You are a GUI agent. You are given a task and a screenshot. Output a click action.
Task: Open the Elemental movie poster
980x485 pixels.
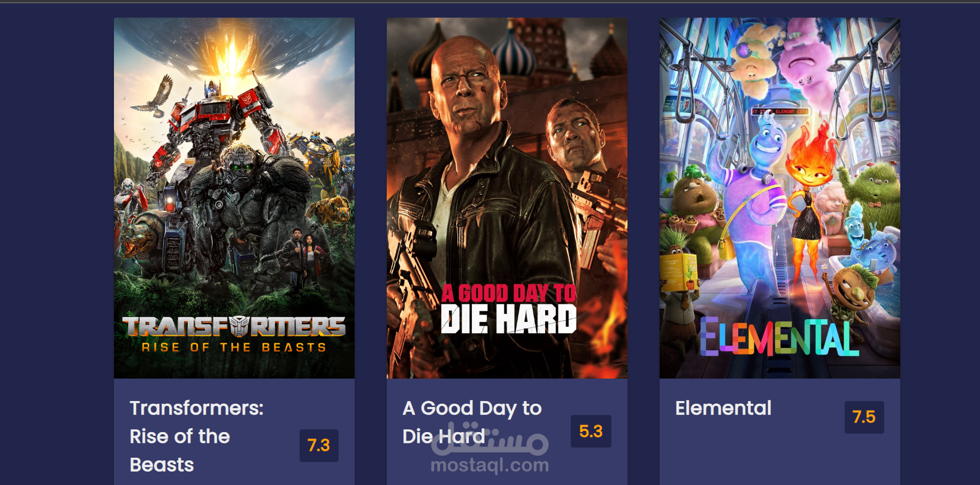click(x=780, y=198)
